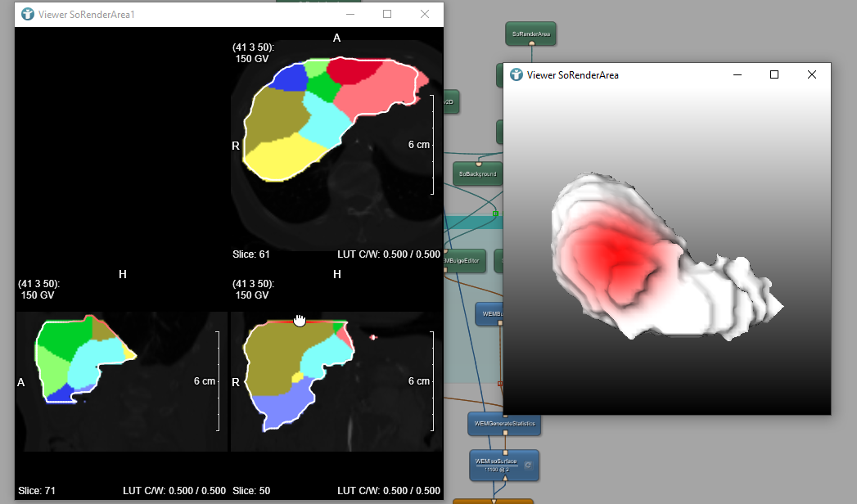Screen dimensions: 857x504
Task: Click the dark red segment in axial view
Action: point(358,71)
